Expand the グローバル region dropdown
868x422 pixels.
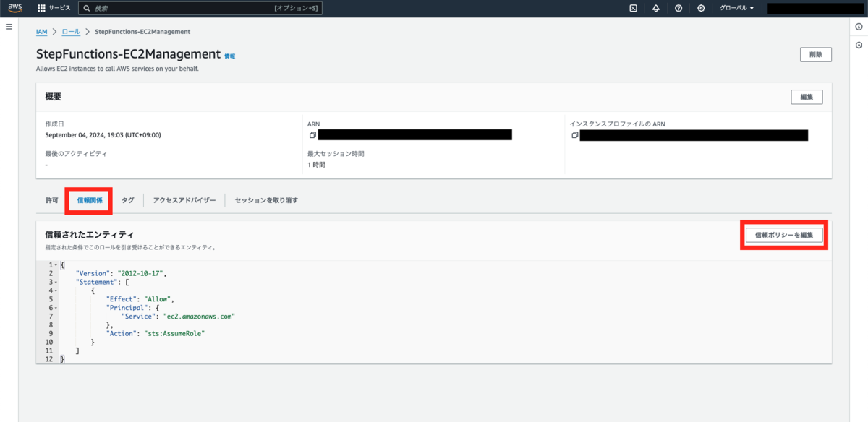tap(737, 8)
